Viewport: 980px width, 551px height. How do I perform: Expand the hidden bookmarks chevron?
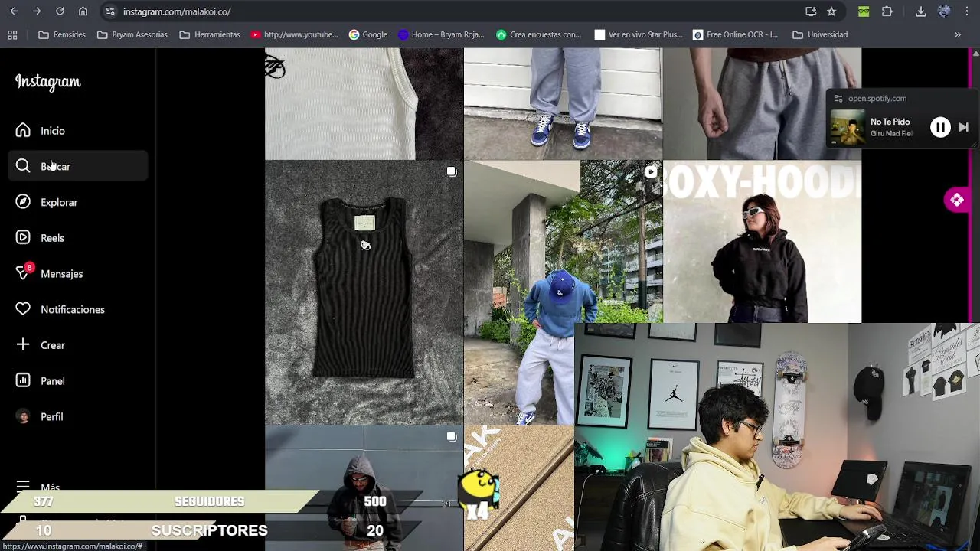958,34
